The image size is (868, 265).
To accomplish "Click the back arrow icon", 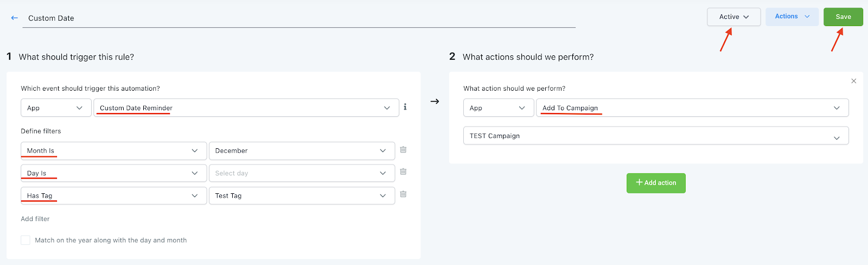I will (x=15, y=18).
